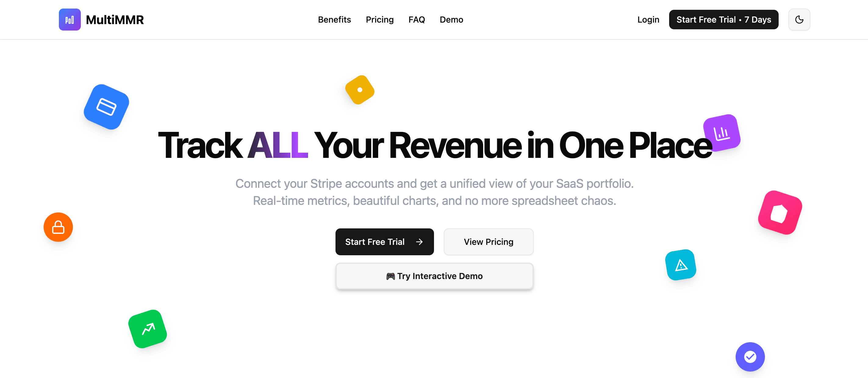Screen dimensions: 868x378
Task: Click the blue credit card icon
Action: coord(106,107)
